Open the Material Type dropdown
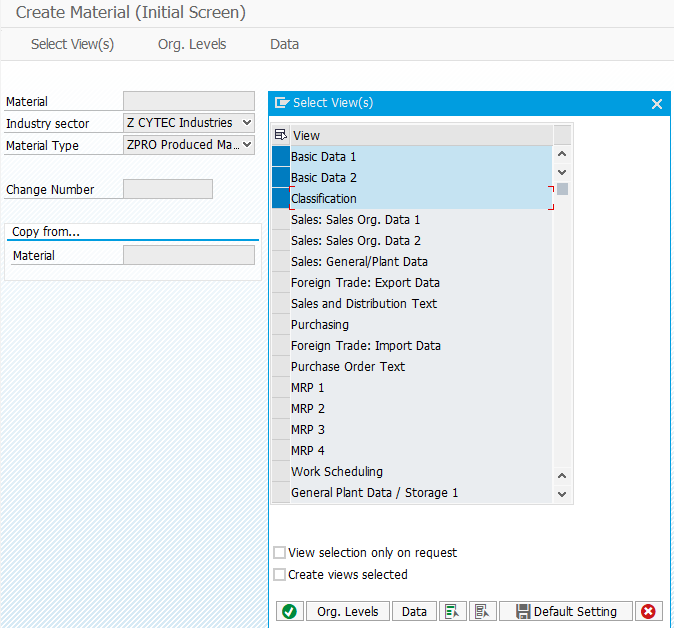Screen dimensions: 674x628 (247, 144)
